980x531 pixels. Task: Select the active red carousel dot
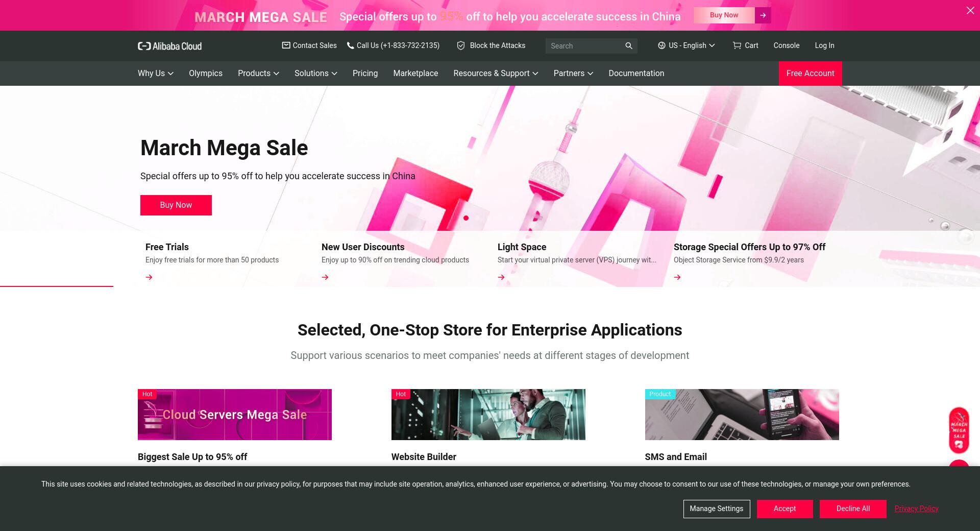466,218
